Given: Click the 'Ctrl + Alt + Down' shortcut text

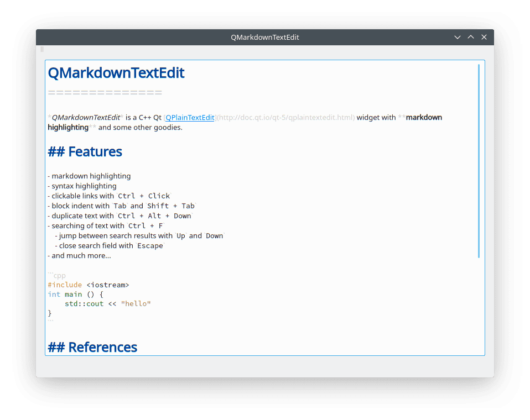Looking at the screenshot, I should (154, 216).
